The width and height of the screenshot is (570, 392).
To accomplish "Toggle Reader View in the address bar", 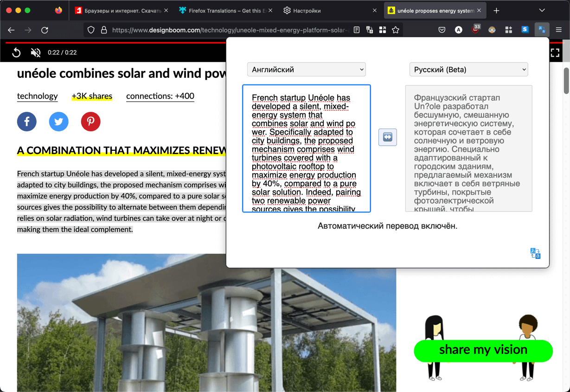I will click(357, 30).
